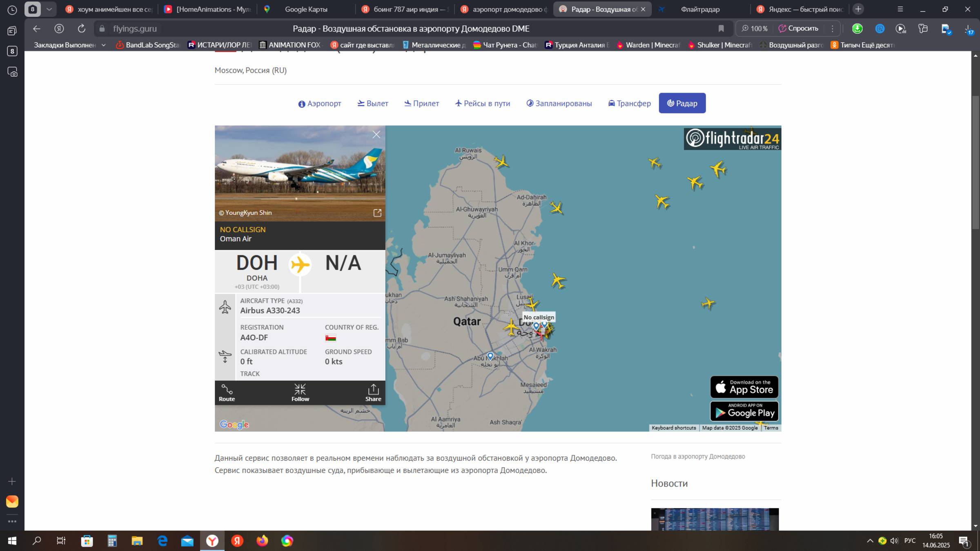This screenshot has height=551, width=980.
Task: Open Чат Рунета bookmark
Action: [505, 45]
